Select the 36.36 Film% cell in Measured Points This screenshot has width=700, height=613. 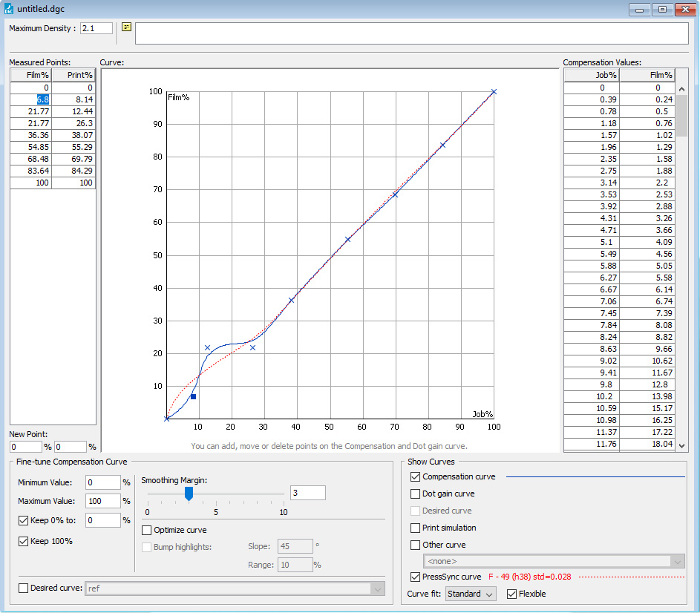(30, 135)
